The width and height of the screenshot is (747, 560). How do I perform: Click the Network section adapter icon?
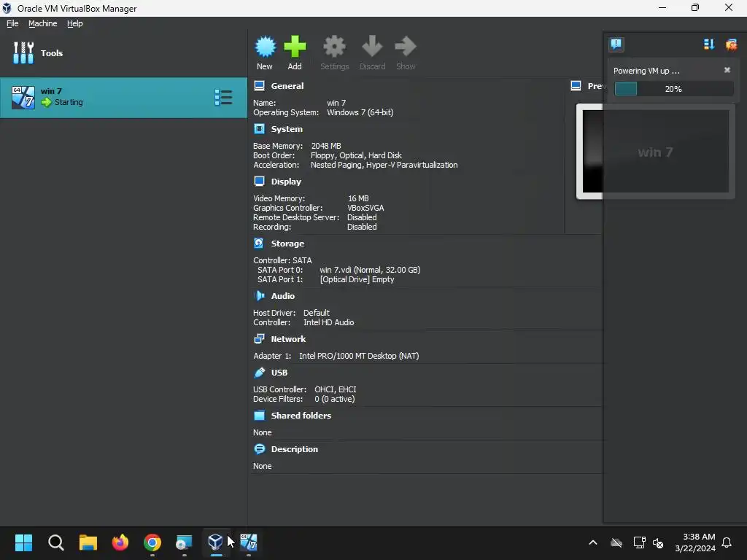coord(259,339)
